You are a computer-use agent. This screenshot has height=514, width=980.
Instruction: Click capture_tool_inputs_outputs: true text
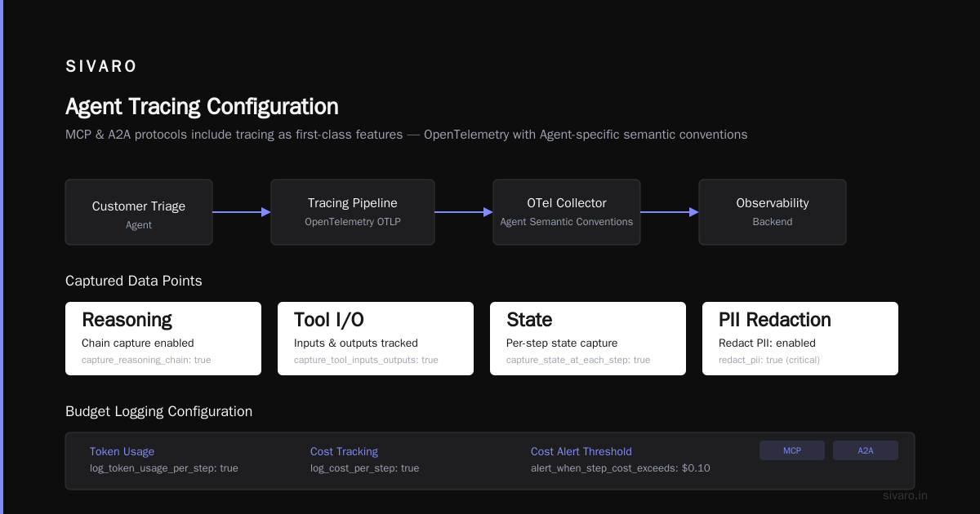[366, 360]
